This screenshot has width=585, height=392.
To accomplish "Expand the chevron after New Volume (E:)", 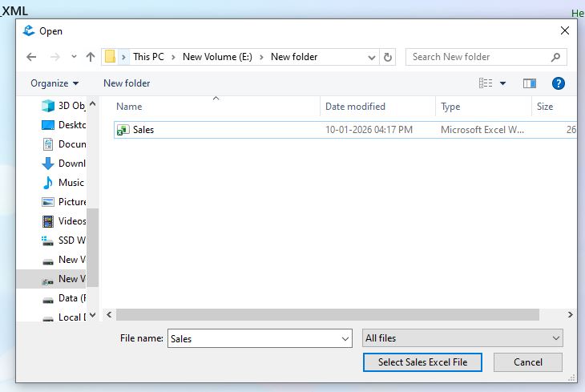I will coord(261,57).
